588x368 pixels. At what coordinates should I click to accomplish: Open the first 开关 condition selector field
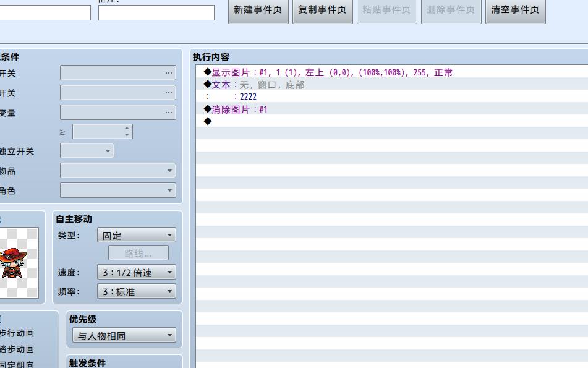pos(117,73)
